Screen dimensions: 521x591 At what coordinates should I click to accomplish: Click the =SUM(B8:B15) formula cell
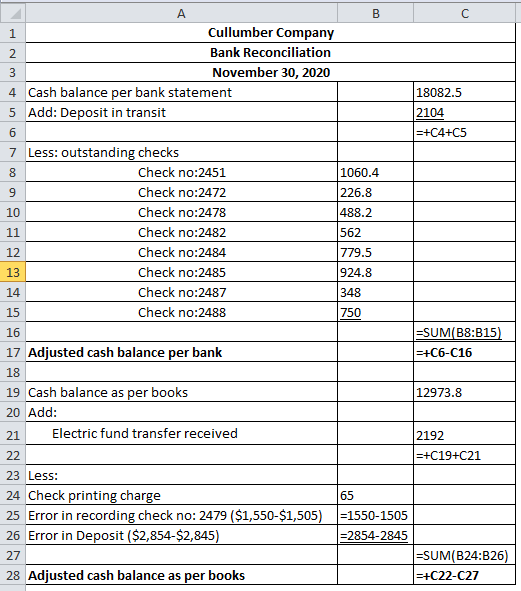(x=464, y=332)
